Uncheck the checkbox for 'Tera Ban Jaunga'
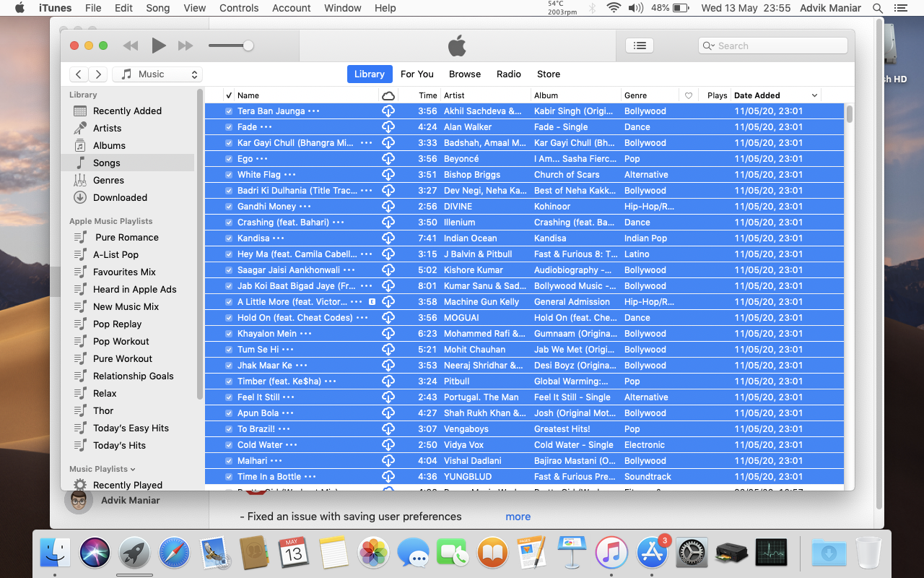Screen dimensions: 924x578 pyautogui.click(x=229, y=111)
